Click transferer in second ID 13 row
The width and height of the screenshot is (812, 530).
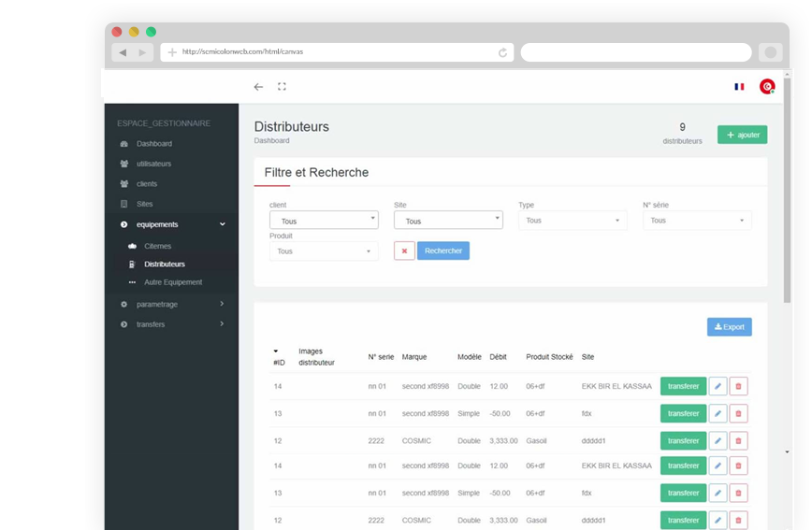click(683, 494)
